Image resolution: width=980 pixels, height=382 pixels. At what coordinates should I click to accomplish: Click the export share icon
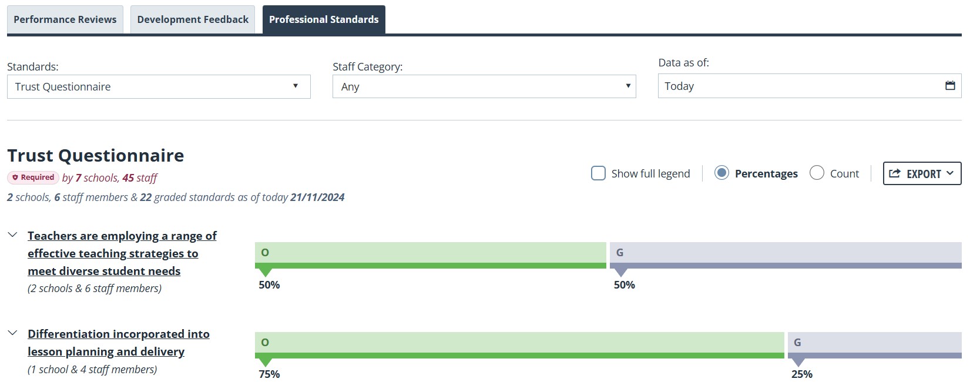(x=895, y=173)
